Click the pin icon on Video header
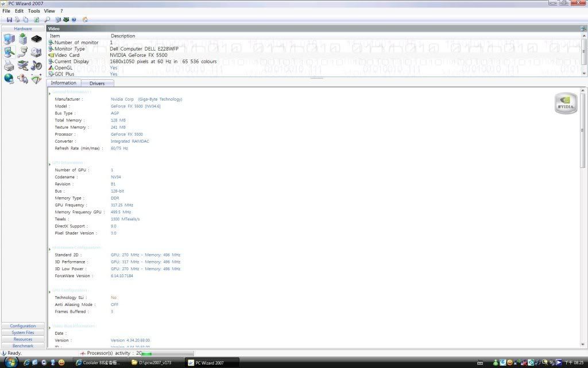This screenshot has height=368, width=588. pos(583,29)
